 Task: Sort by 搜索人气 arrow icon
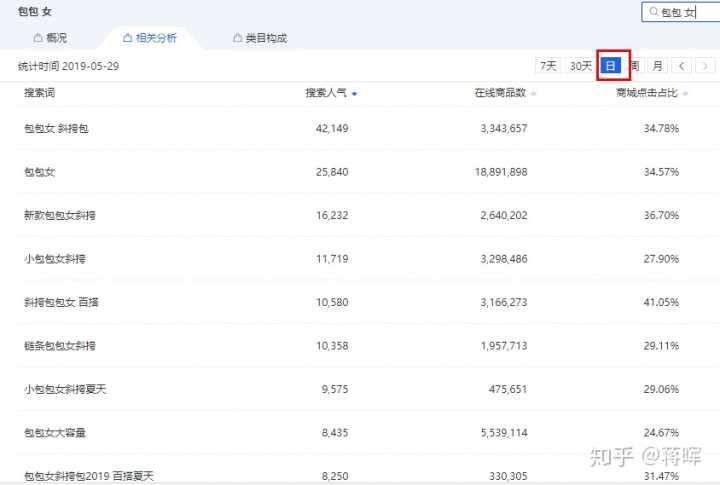(x=355, y=94)
